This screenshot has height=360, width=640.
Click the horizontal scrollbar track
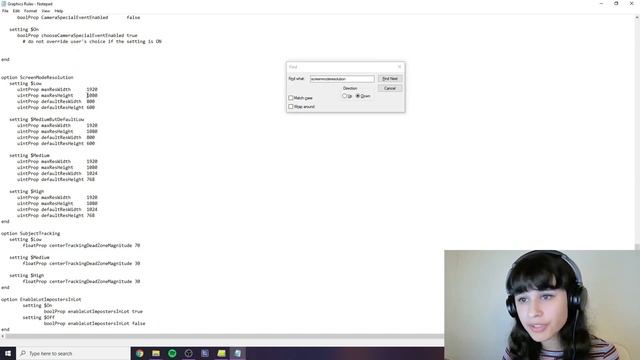pyautogui.click(x=224, y=336)
